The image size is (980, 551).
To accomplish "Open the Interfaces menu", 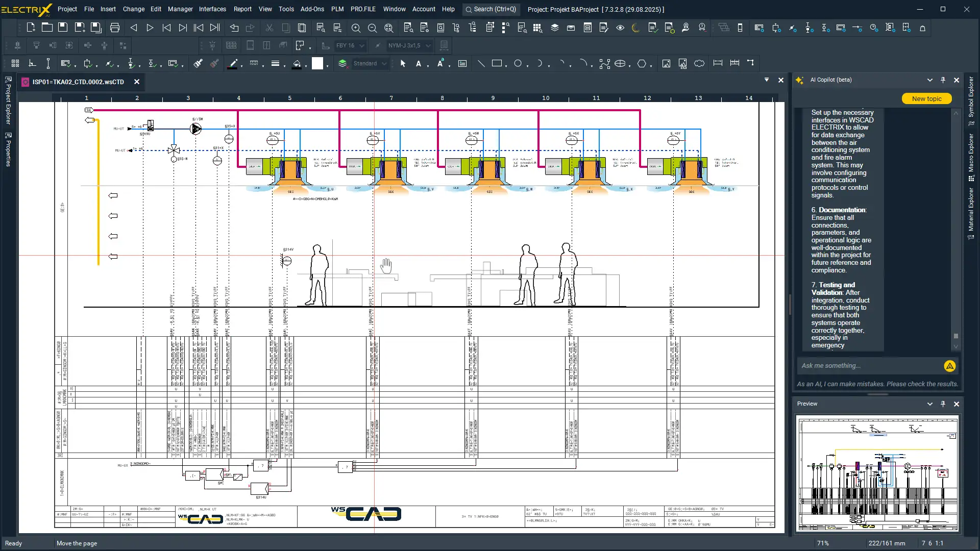I will pyautogui.click(x=212, y=9).
